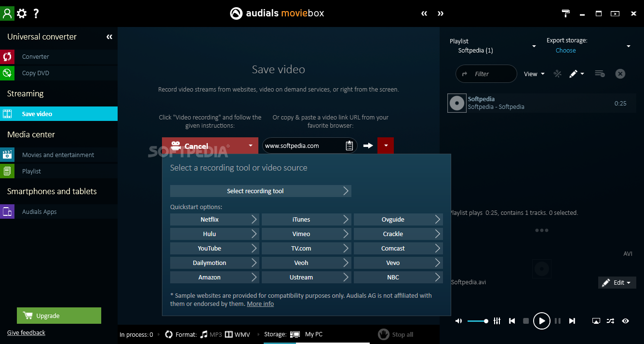Play the current track
The width and height of the screenshot is (644, 344).
click(x=542, y=321)
